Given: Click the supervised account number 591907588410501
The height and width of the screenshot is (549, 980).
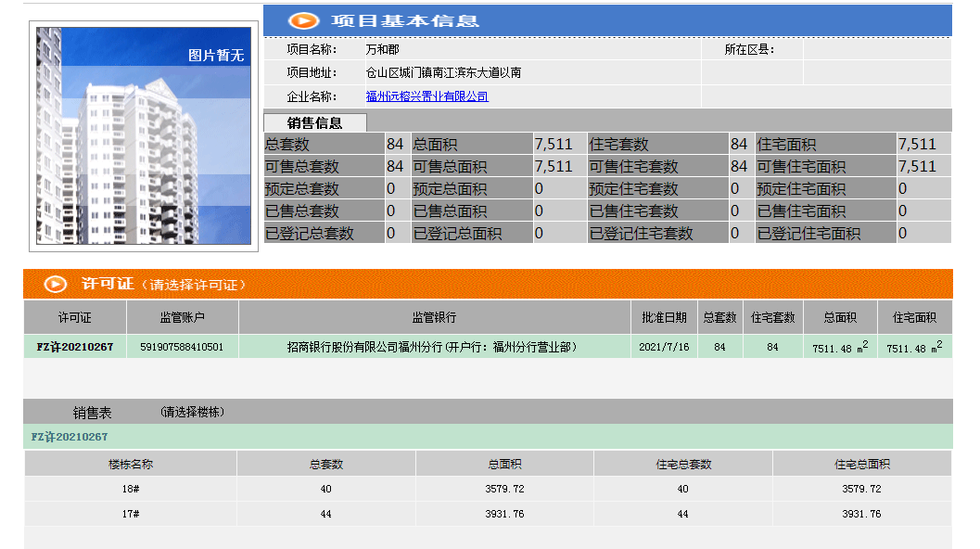Looking at the screenshot, I should click(182, 347).
